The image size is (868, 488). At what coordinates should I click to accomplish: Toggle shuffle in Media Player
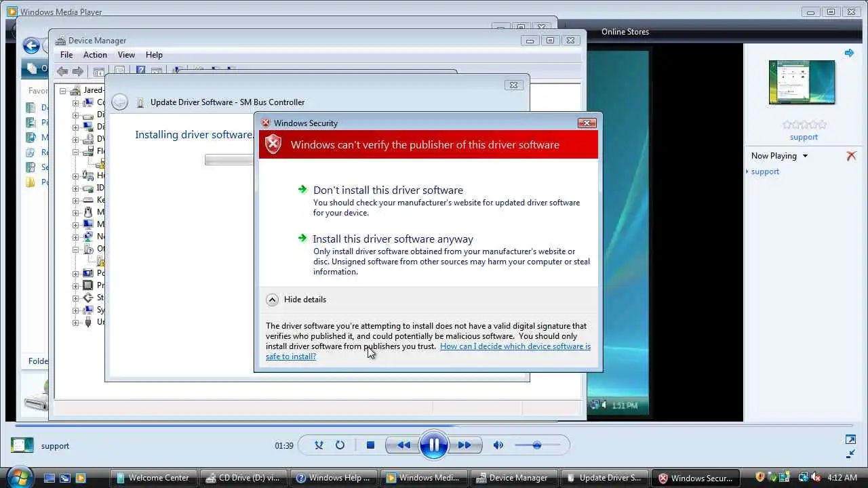pos(319,445)
